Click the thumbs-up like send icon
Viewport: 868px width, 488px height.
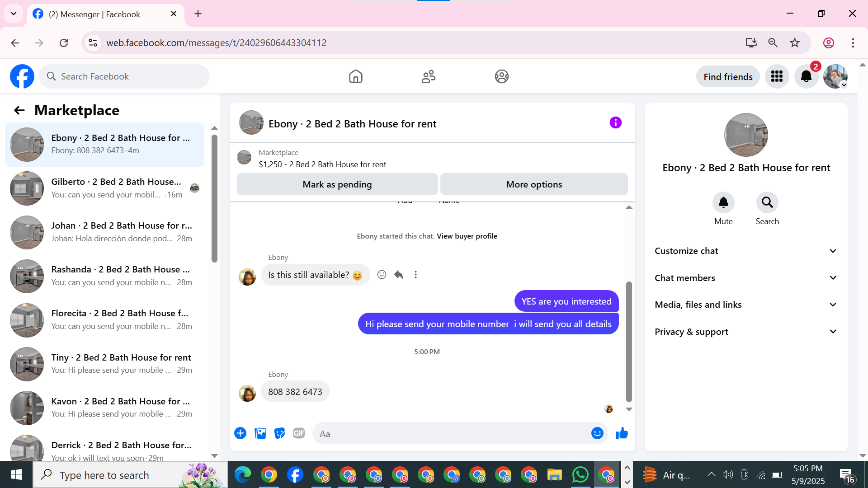pos(622,433)
